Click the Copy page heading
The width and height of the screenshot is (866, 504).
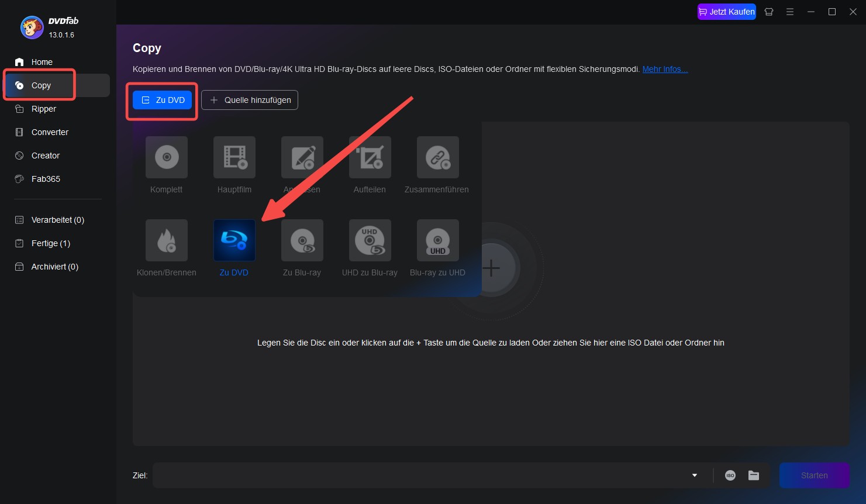point(147,48)
